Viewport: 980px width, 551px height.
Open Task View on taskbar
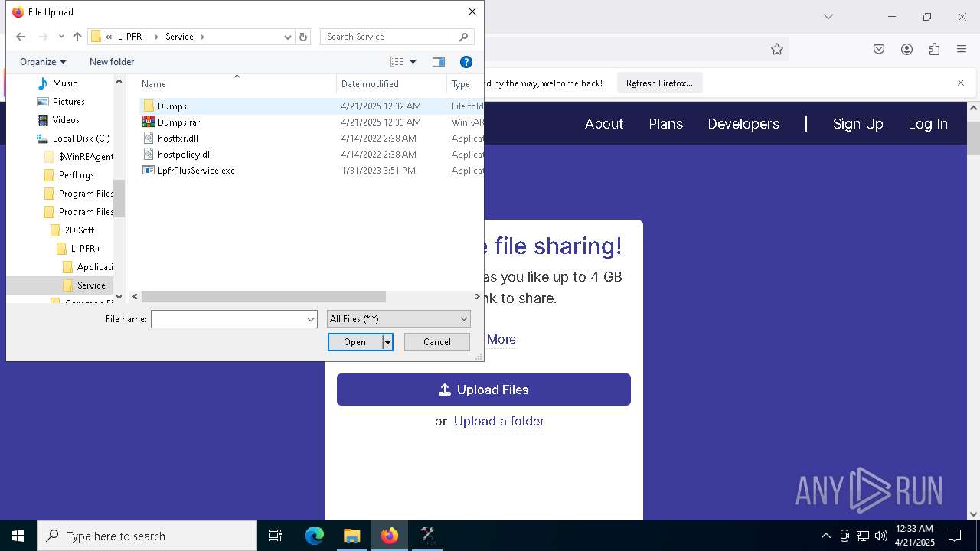coord(276,536)
